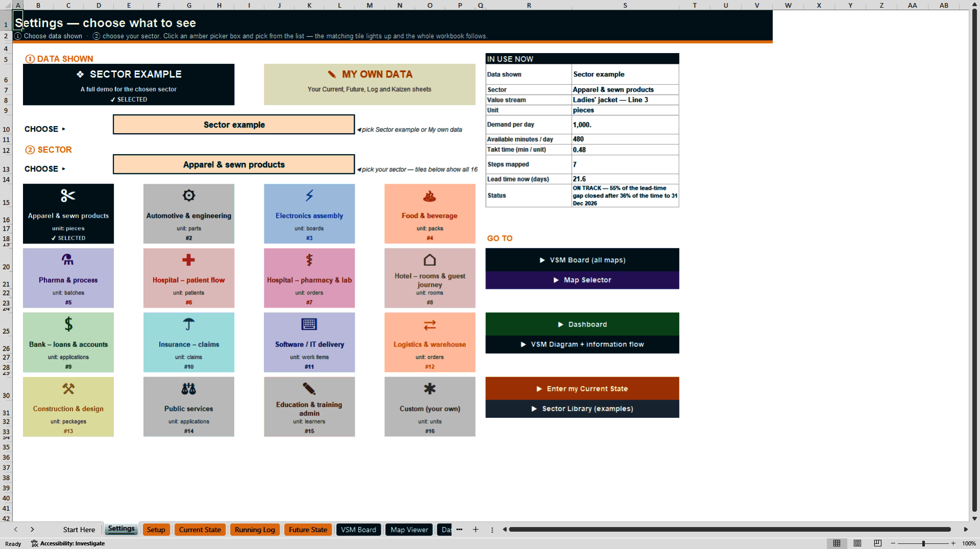980x549 pixels.
Task: Click the zoom in plus button
Action: [x=953, y=543]
